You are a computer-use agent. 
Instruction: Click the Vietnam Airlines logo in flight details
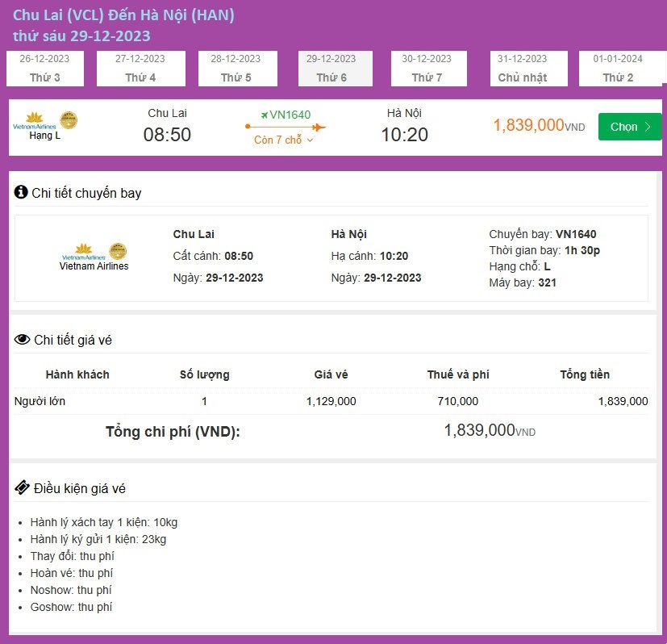click(83, 250)
